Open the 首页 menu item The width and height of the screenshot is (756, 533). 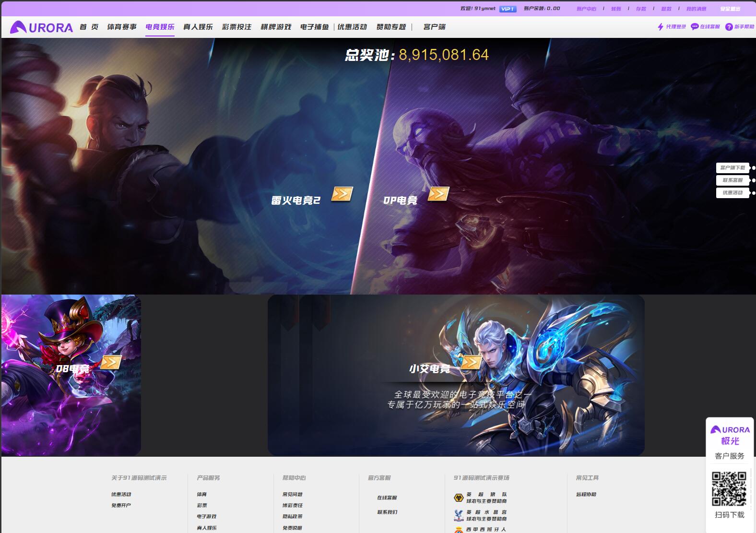89,27
